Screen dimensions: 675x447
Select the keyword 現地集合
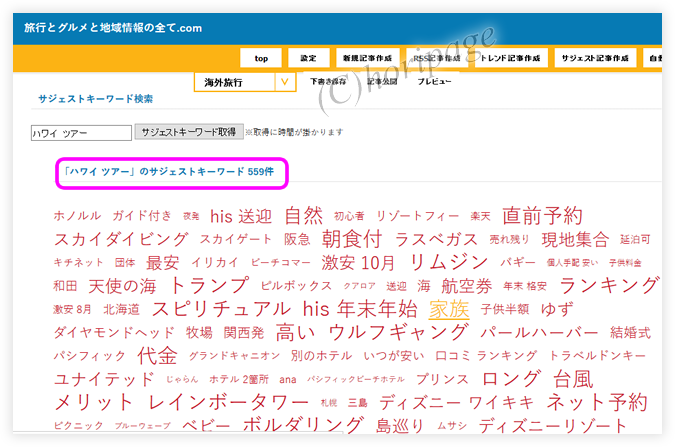pyautogui.click(x=576, y=239)
